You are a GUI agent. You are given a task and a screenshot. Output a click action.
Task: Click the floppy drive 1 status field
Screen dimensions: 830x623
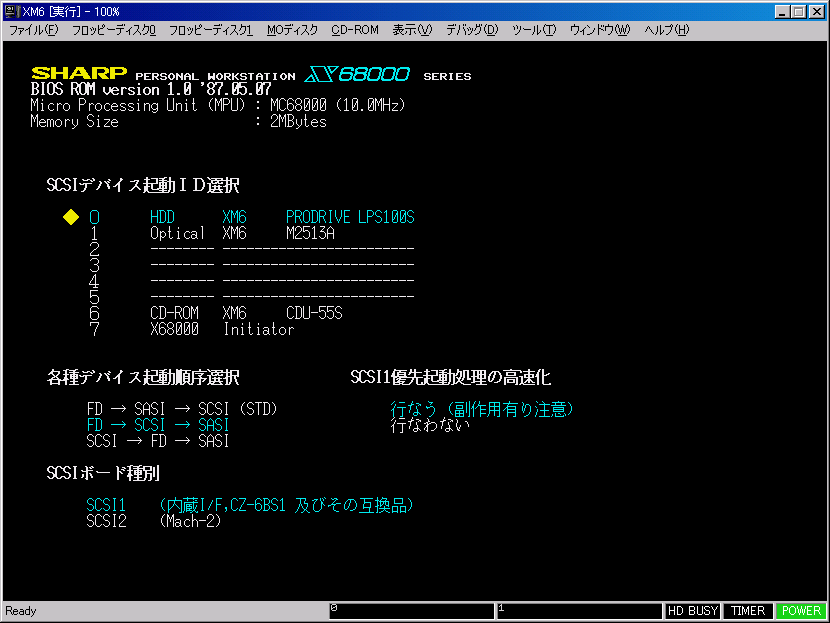579,611
